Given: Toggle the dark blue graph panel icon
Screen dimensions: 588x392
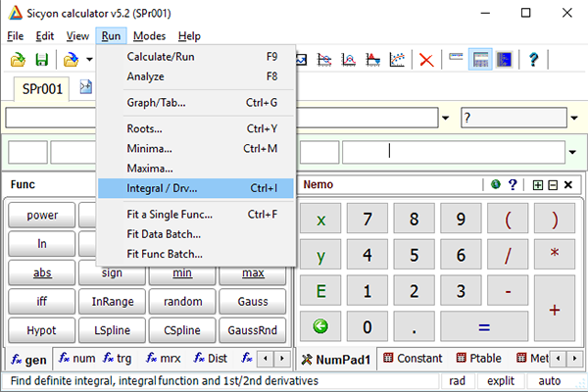Looking at the screenshot, I should [505, 59].
